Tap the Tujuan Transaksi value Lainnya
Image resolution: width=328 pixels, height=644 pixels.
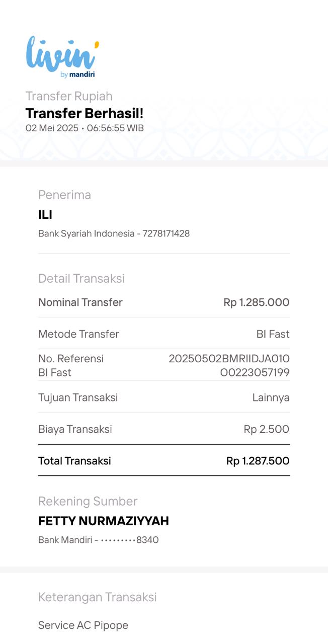[271, 397]
